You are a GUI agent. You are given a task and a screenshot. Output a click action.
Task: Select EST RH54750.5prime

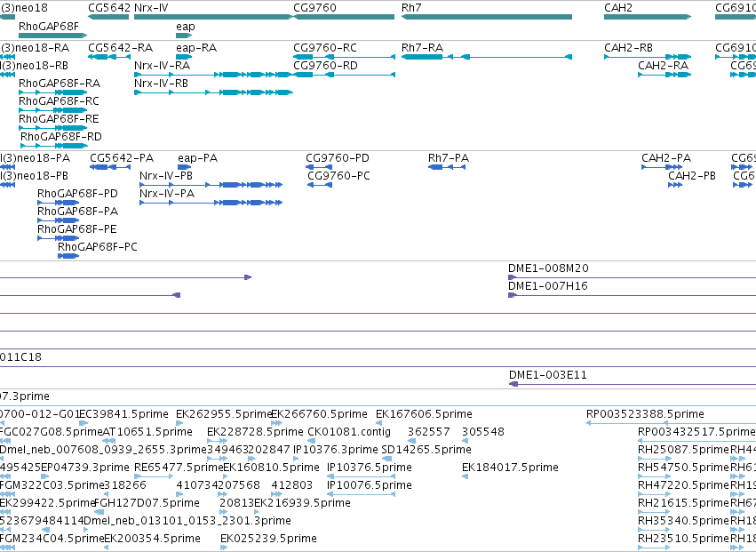click(654, 476)
